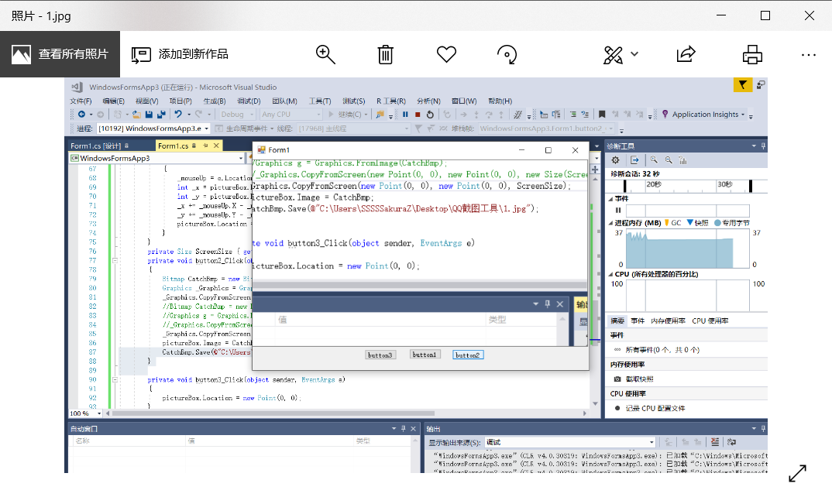This screenshot has height=504, width=832.
Task: Favorite this photo using the heart icon
Action: (446, 54)
